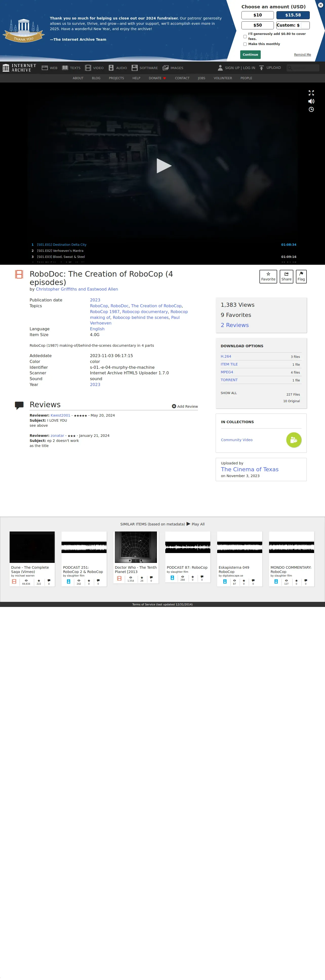Choose the $50 donation amount
The height and width of the screenshot is (980, 325).
(258, 25)
